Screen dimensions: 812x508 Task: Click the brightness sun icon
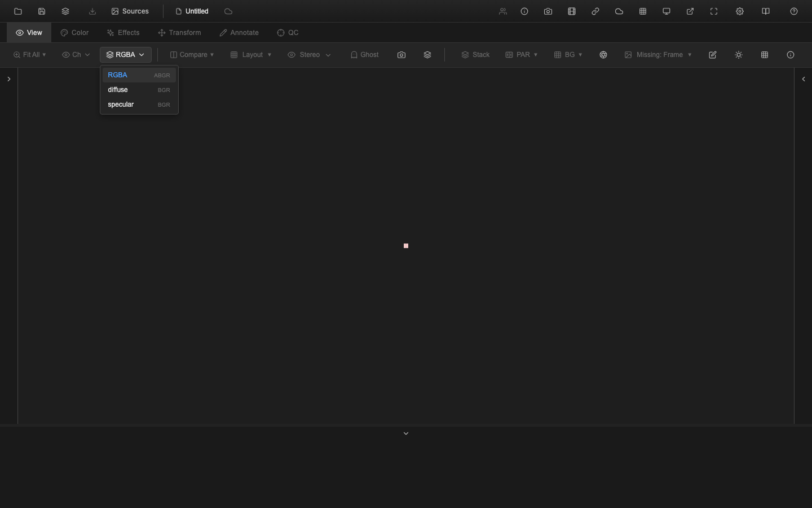738,55
